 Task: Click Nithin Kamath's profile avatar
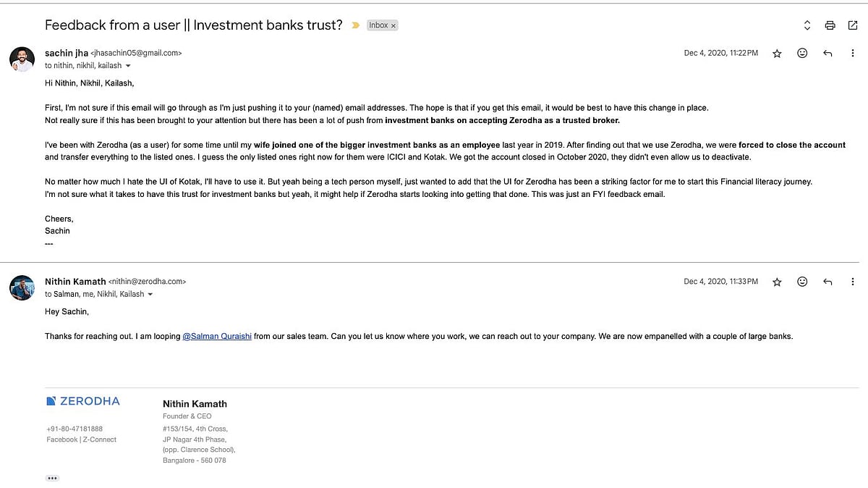(x=22, y=287)
